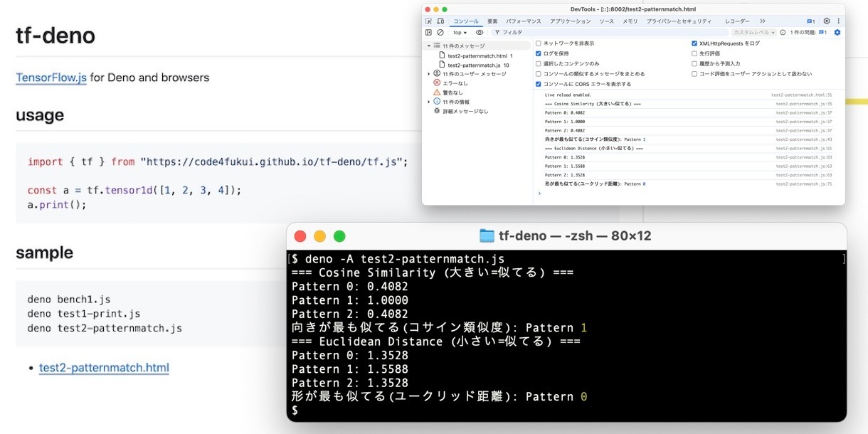Open the カスタムレベル log level dropdown
Viewport: 868px width, 434px height.
754,32
